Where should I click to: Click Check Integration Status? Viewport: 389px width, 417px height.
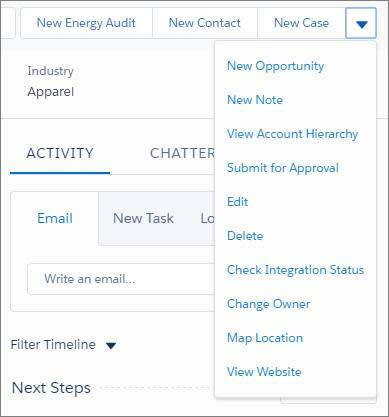click(295, 270)
